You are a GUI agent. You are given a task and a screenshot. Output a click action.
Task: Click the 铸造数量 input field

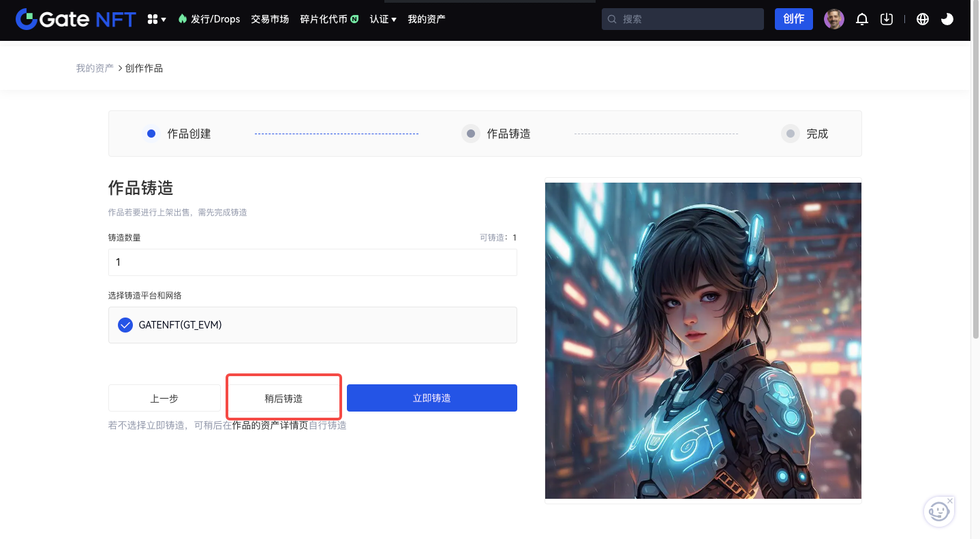[x=312, y=262]
